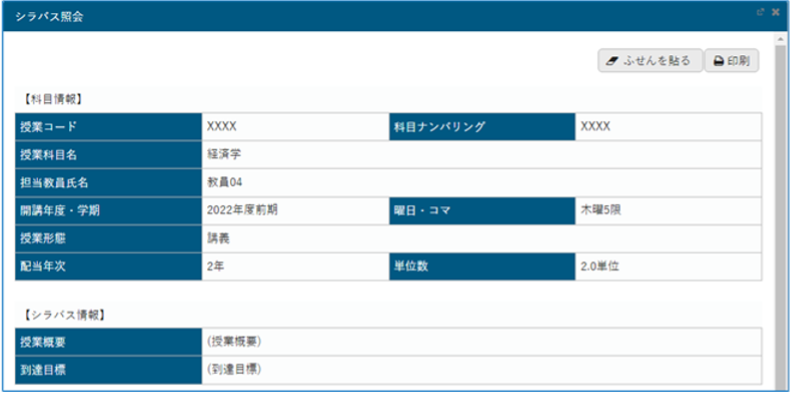Click the (到達目標) value cell
The height and width of the screenshot is (393, 791).
coord(482,370)
